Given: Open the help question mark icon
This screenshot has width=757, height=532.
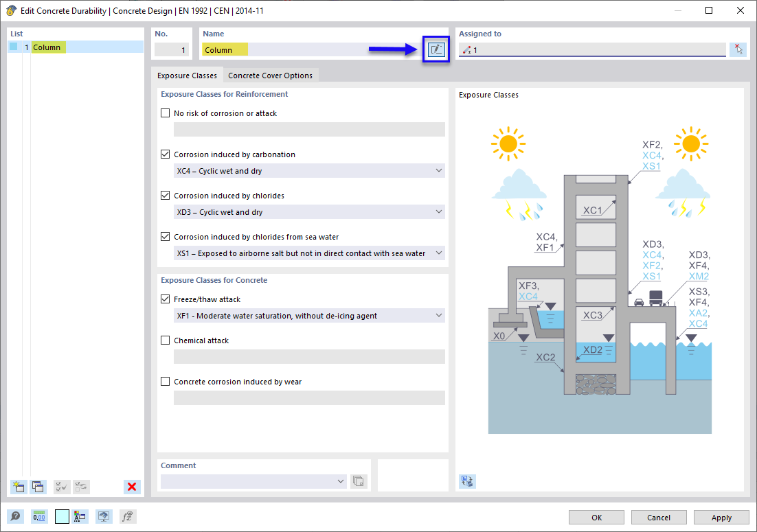Looking at the screenshot, I should tap(15, 516).
